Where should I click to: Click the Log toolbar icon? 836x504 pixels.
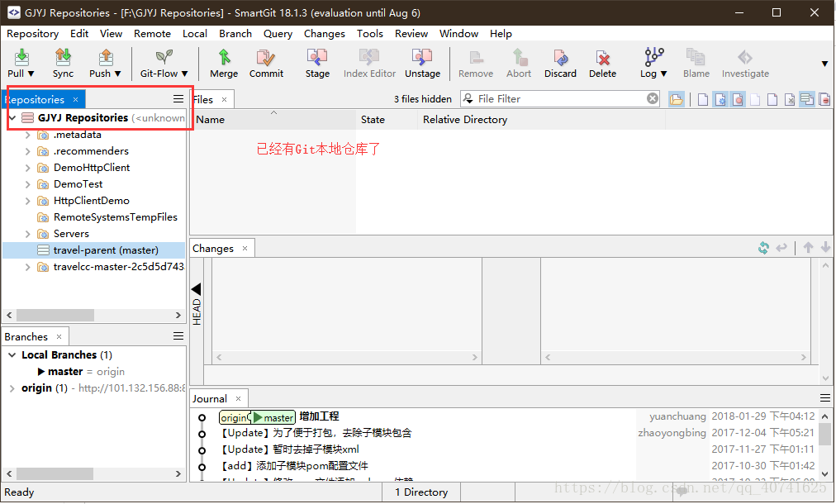pos(653,56)
